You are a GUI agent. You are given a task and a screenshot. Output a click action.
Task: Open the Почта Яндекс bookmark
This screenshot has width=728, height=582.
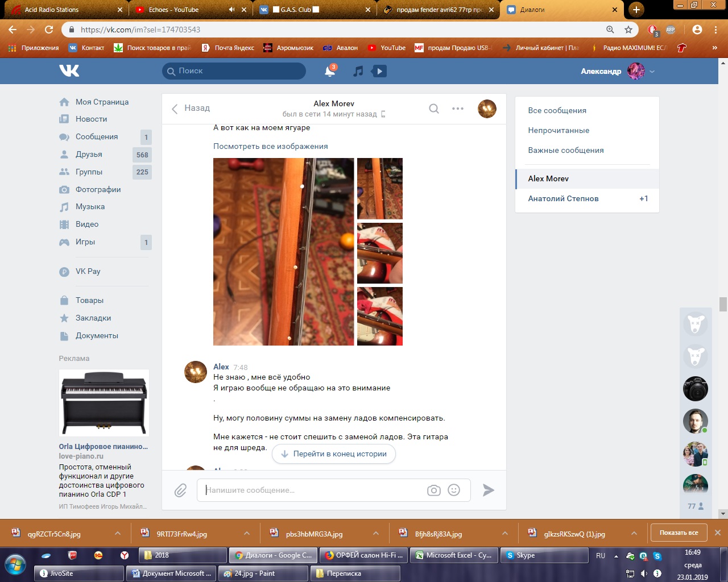pyautogui.click(x=228, y=48)
